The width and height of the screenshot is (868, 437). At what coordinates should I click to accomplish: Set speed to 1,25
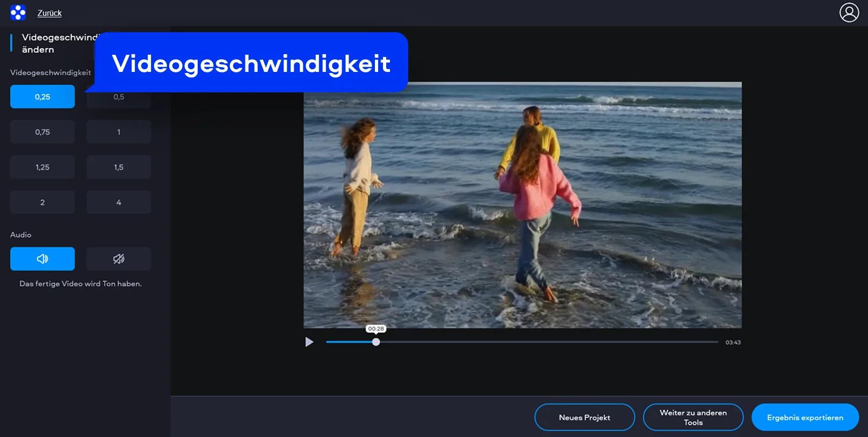point(42,167)
